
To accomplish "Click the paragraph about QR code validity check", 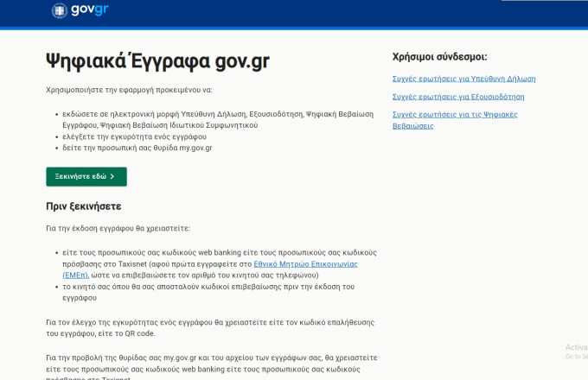I will click(210, 327).
